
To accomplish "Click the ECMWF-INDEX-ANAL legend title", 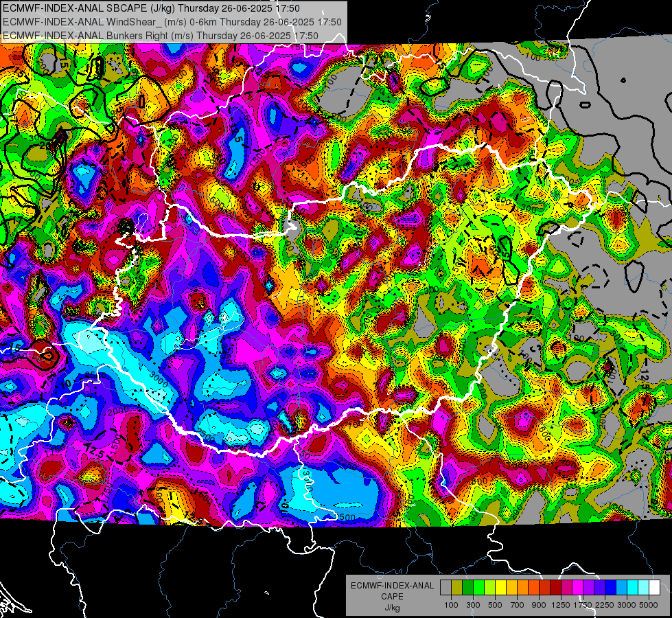I will click(392, 586).
